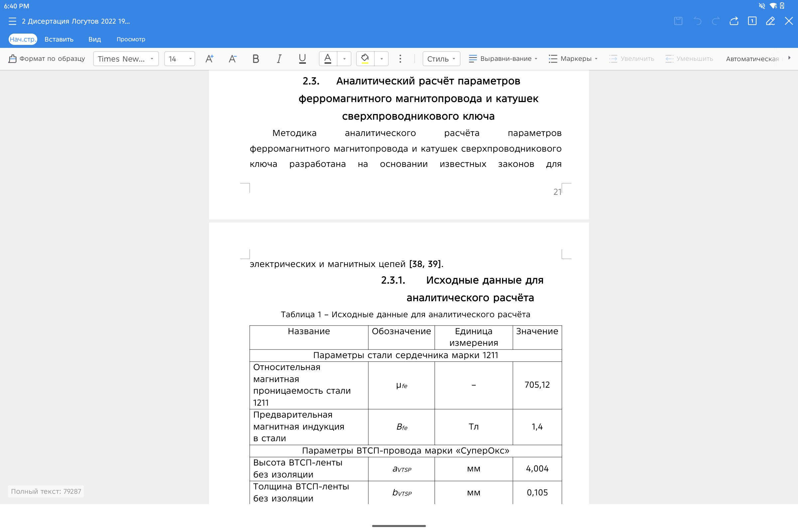Screen dimensions: 798x532
Task: Expand the font size 14 dropdown
Action: click(180, 59)
